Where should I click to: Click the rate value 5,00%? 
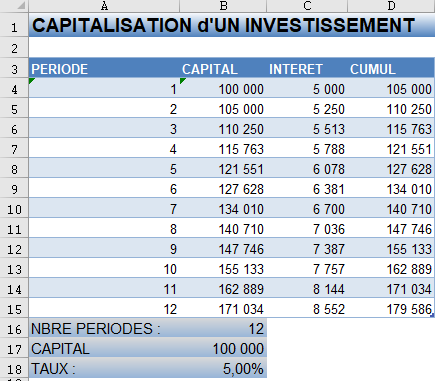pyautogui.click(x=223, y=369)
